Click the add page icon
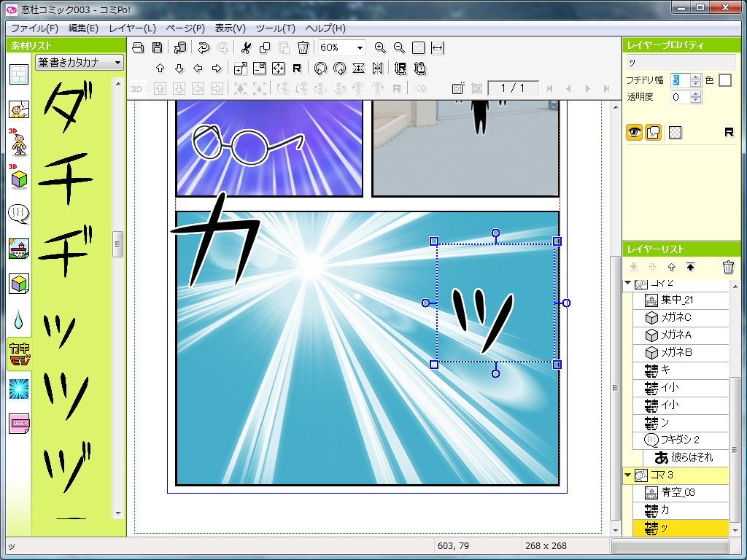Screen dimensions: 747x560 tap(458, 88)
